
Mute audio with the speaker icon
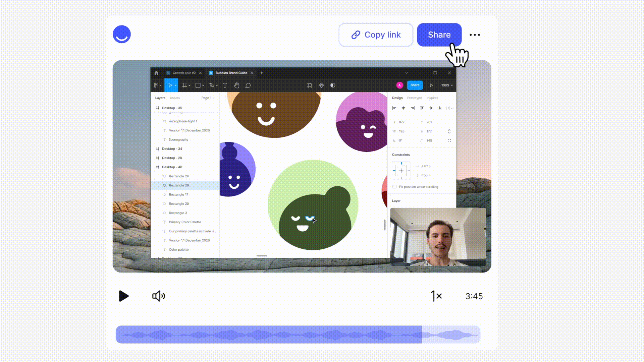[x=158, y=296]
